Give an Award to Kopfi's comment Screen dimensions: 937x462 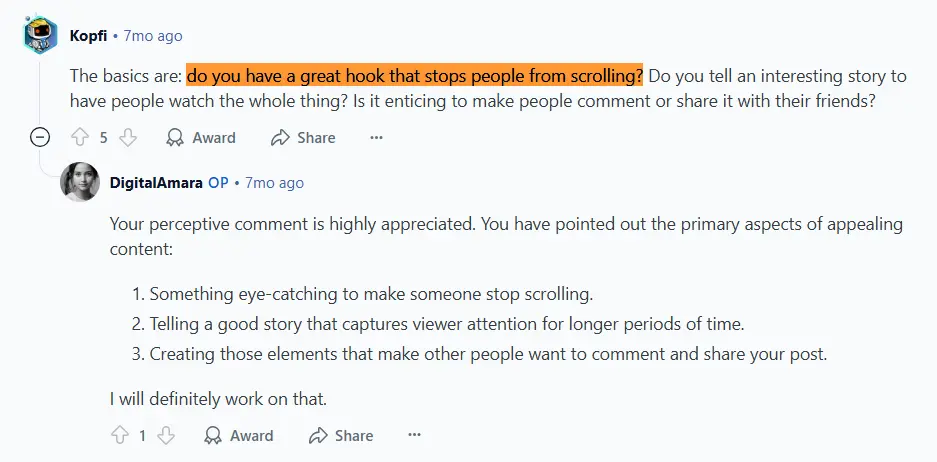point(201,137)
